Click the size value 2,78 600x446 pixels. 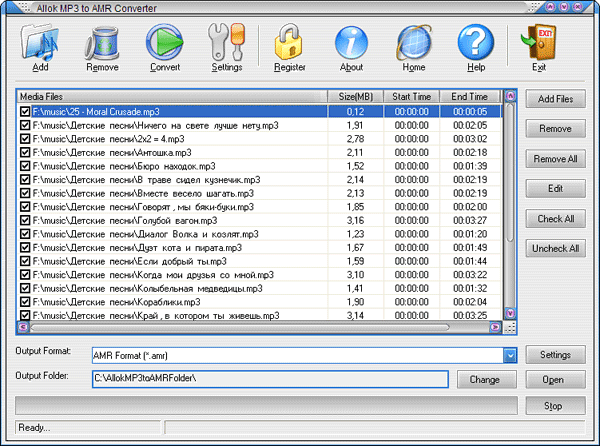[355, 139]
